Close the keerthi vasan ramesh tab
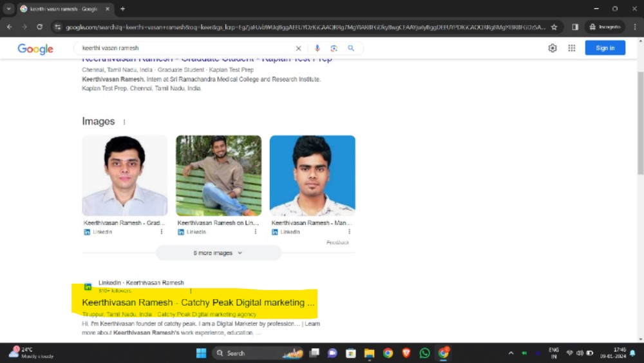Image resolution: width=644 pixels, height=363 pixels. click(108, 8)
